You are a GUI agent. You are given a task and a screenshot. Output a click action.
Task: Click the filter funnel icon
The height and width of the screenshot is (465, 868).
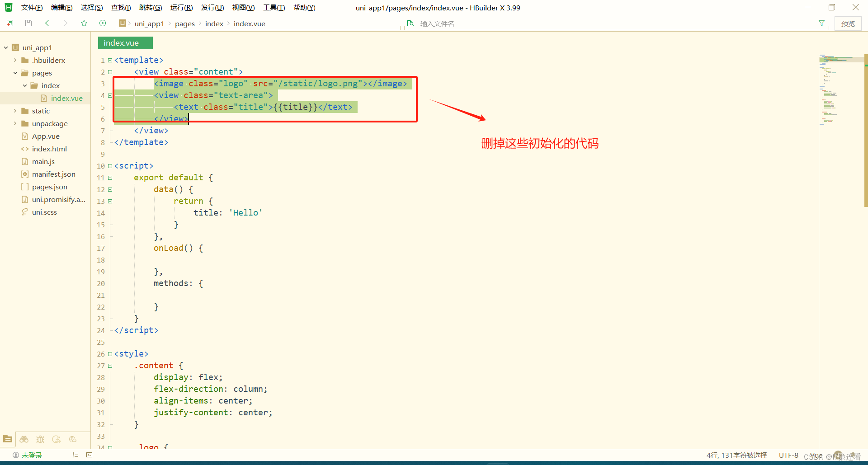tap(821, 23)
